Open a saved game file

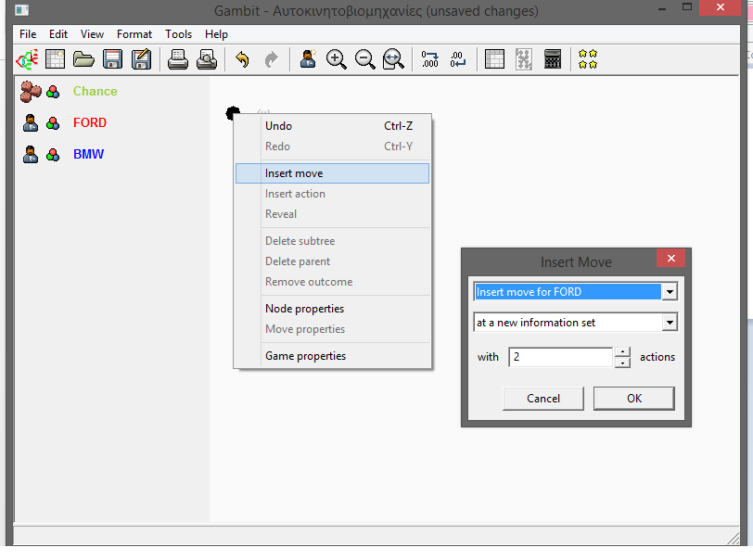pyautogui.click(x=83, y=59)
